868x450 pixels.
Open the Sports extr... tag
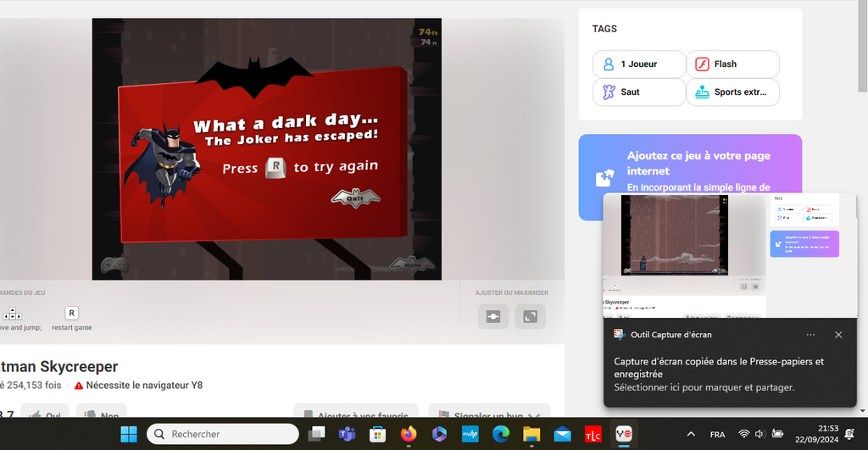pyautogui.click(x=732, y=92)
